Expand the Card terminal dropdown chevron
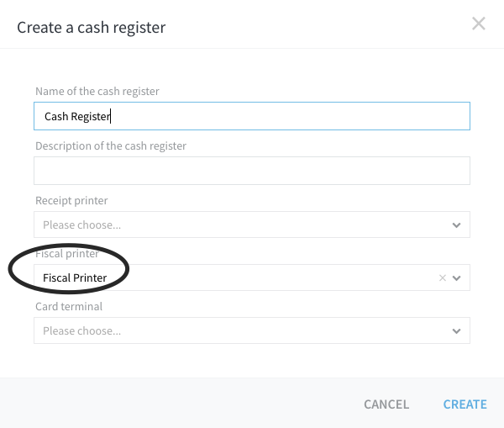The image size is (504, 428). [x=456, y=330]
